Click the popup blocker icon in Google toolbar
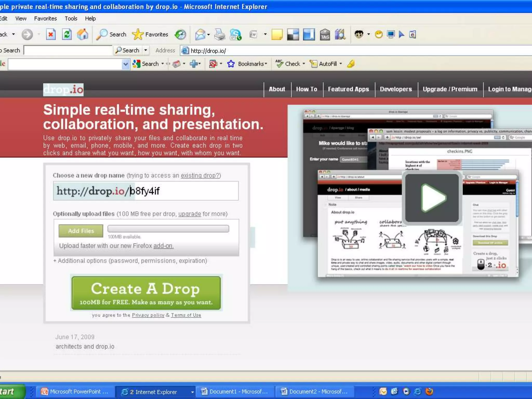The height and width of the screenshot is (399, 532). pyautogui.click(x=213, y=64)
